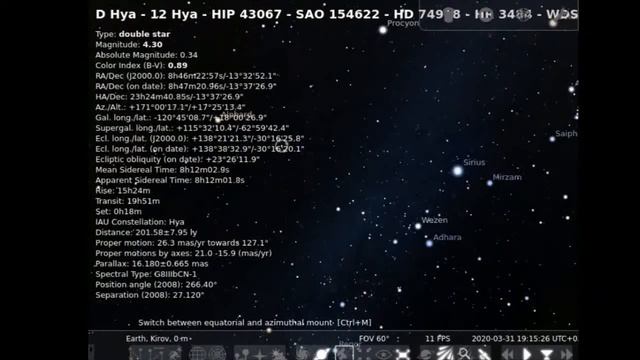Click 'Magnitude: 4.30' info line
This screenshot has height=360, width=640.
[129, 44]
